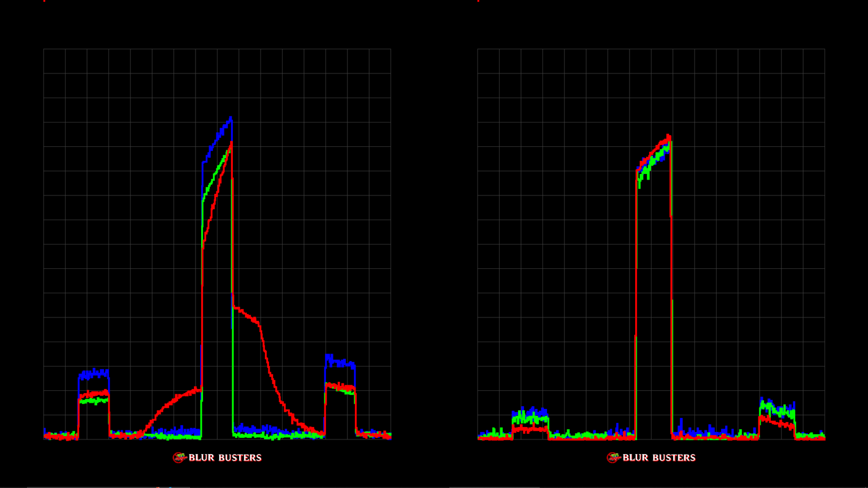
Task: Click the blue peak top in left graph
Action: tap(229, 119)
